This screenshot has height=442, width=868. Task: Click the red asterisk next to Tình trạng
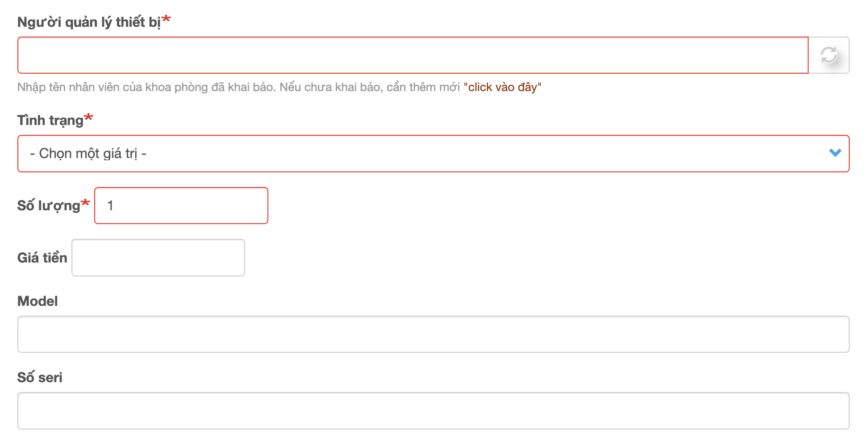click(88, 118)
